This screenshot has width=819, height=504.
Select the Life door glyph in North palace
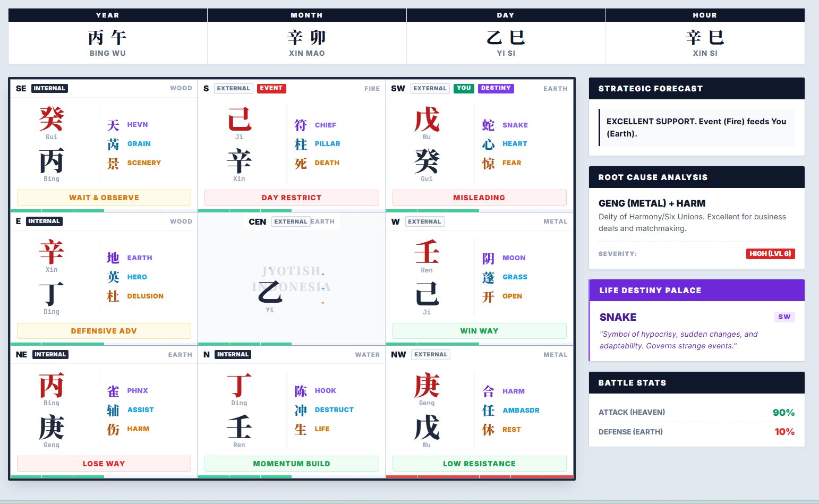301,430
